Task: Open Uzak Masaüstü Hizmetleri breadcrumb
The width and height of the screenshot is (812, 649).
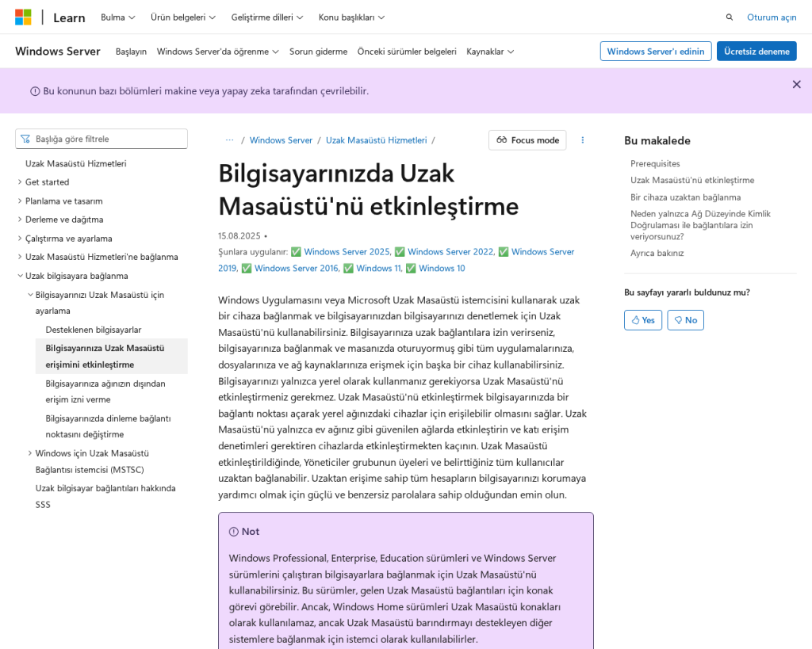Action: pos(376,140)
